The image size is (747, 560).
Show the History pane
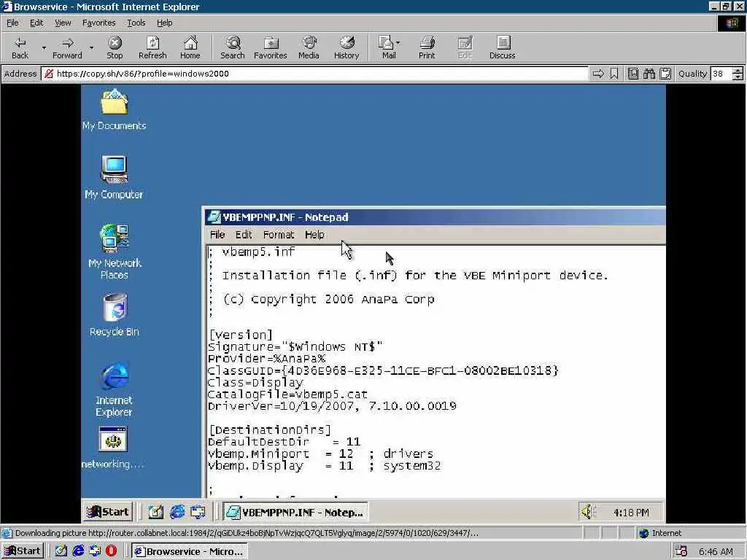click(x=347, y=47)
